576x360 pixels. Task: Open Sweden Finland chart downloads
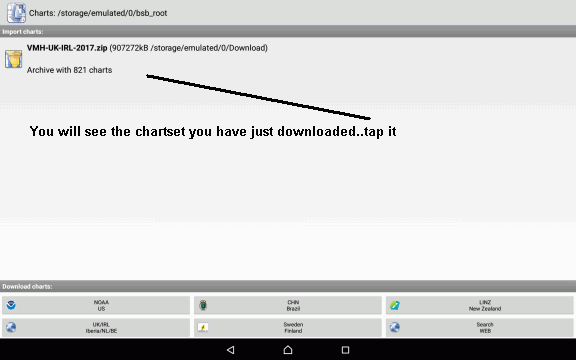(x=288, y=327)
